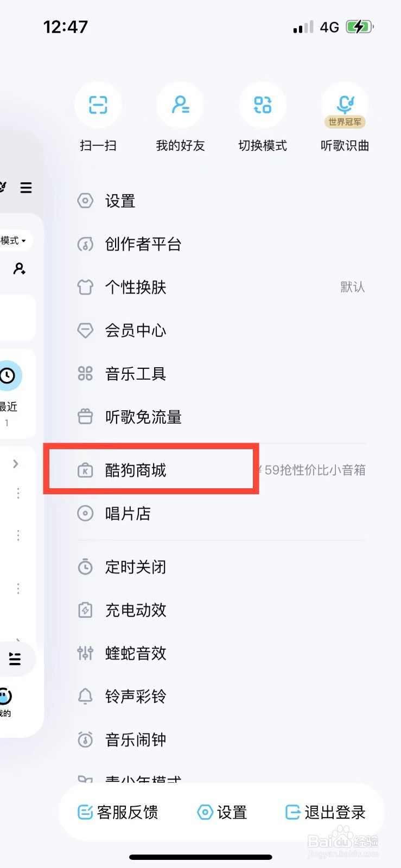Tap the 充电动效 charging animation icon
The image size is (401, 868).
(x=85, y=610)
